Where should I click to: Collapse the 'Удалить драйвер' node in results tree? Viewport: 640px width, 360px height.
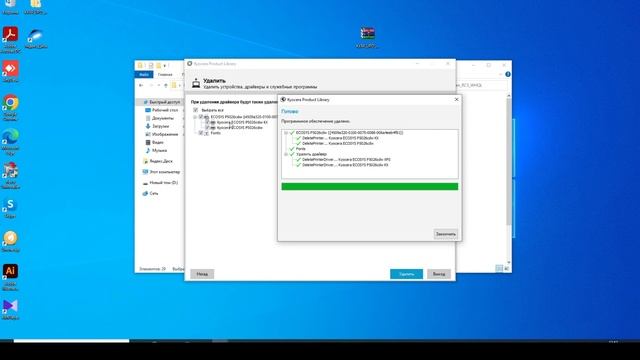coord(286,154)
